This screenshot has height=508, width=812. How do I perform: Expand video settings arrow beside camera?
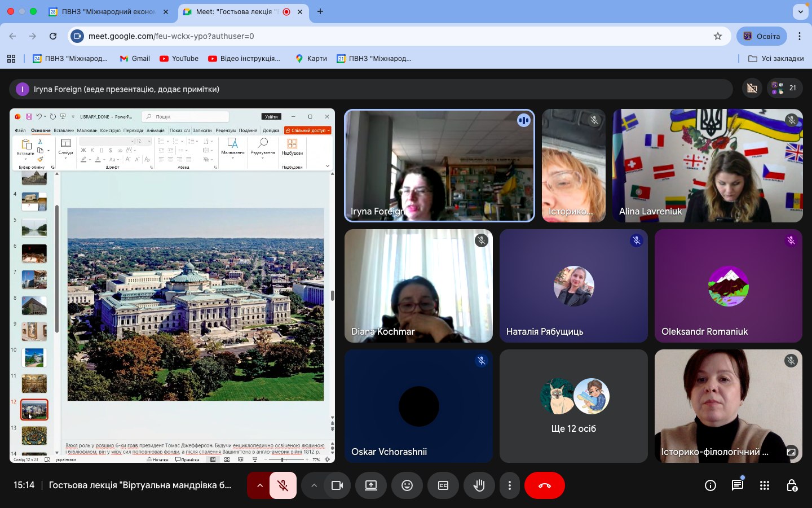[314, 485]
